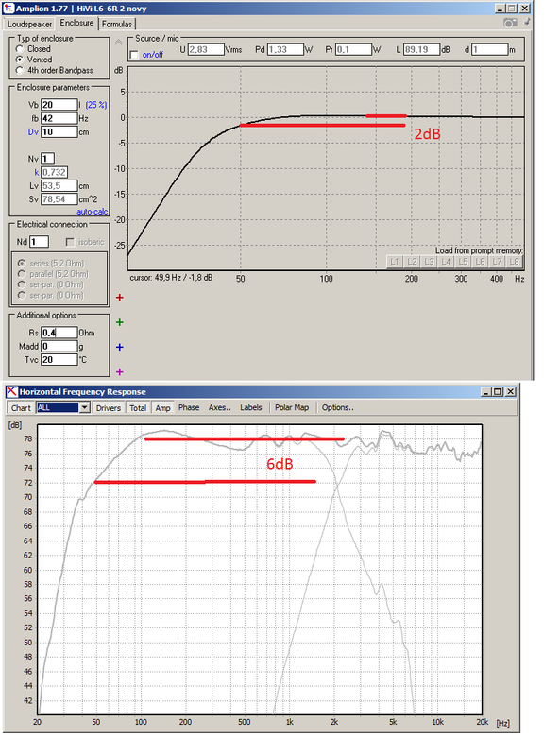Click the cursor readout 49,9 Hz / -1,8 dB

coord(171,278)
